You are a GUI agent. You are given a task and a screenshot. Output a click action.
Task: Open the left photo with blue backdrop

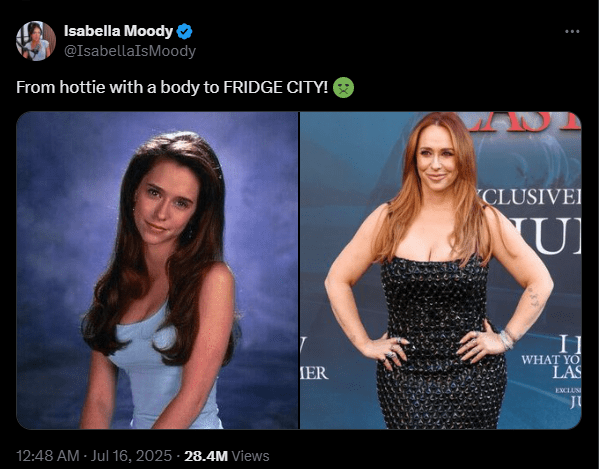(157, 270)
